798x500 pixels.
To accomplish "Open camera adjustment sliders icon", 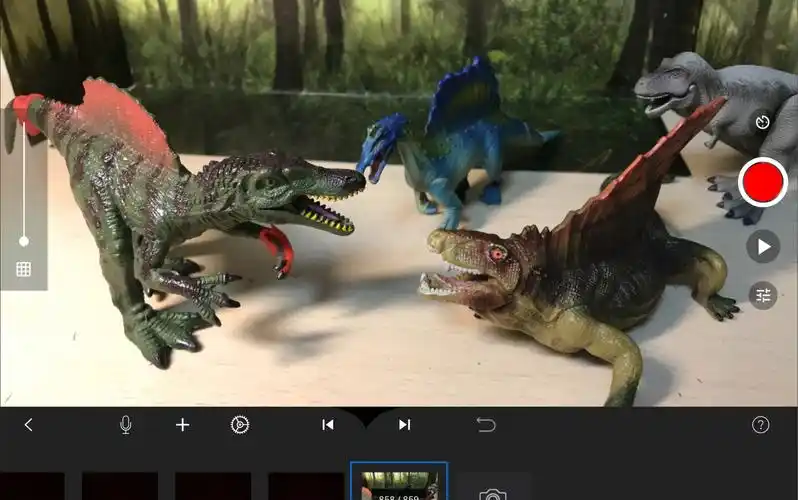I will (x=763, y=295).
